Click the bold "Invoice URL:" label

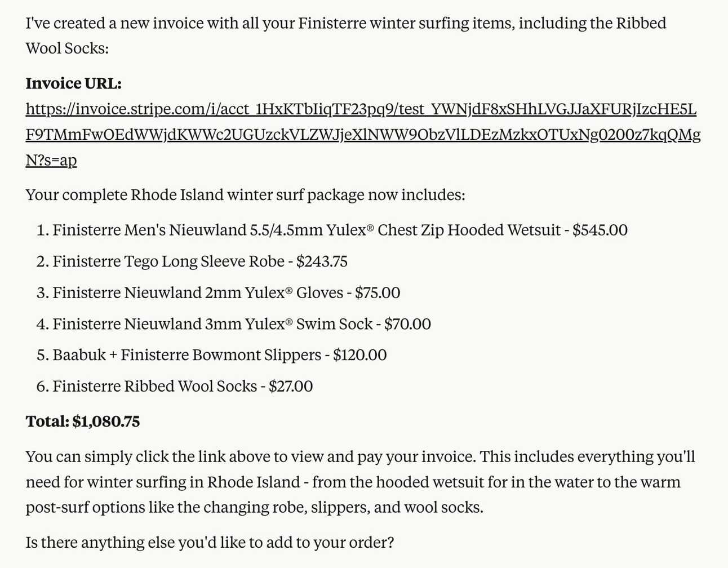[73, 84]
